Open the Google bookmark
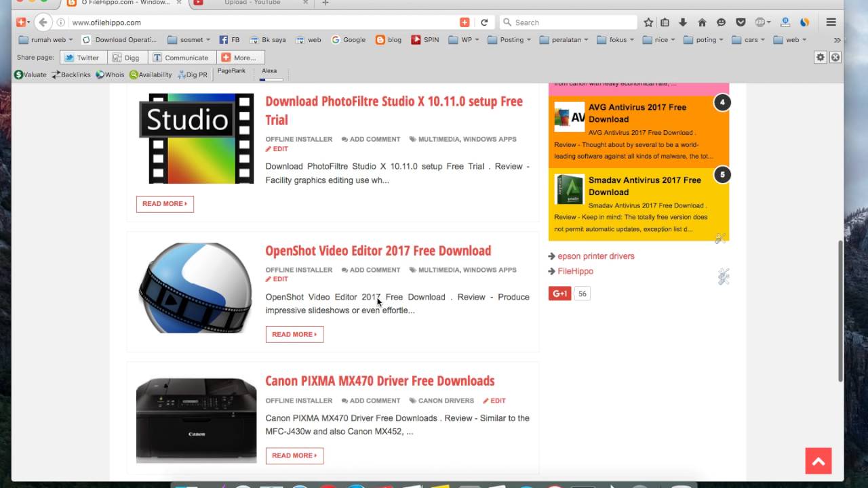The image size is (868, 488). [349, 40]
